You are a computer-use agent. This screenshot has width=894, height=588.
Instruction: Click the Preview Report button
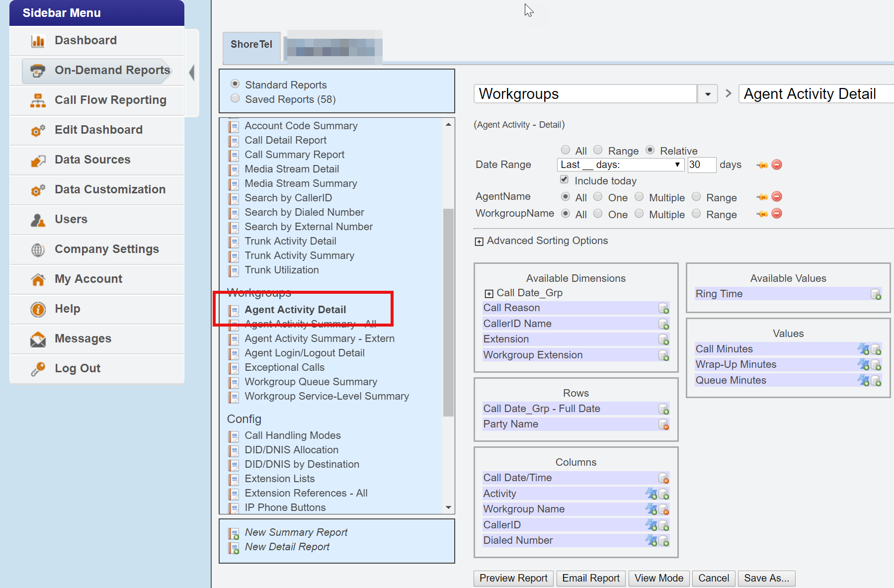[513, 578]
